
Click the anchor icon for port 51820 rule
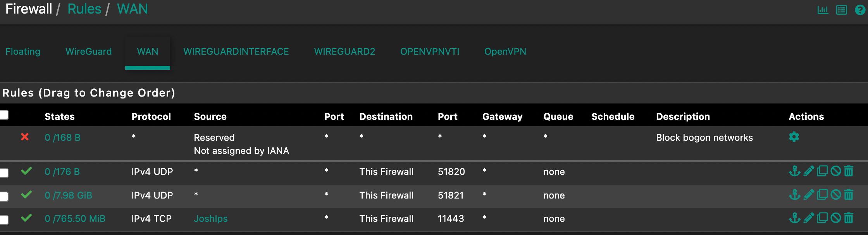tap(795, 171)
